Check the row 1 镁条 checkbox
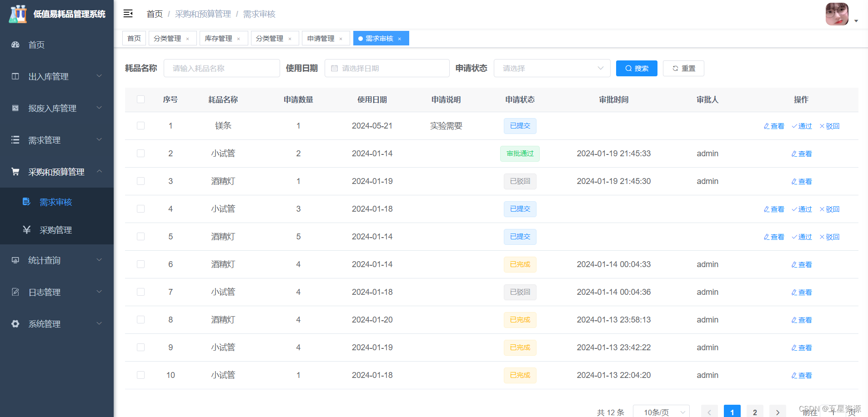 click(141, 126)
